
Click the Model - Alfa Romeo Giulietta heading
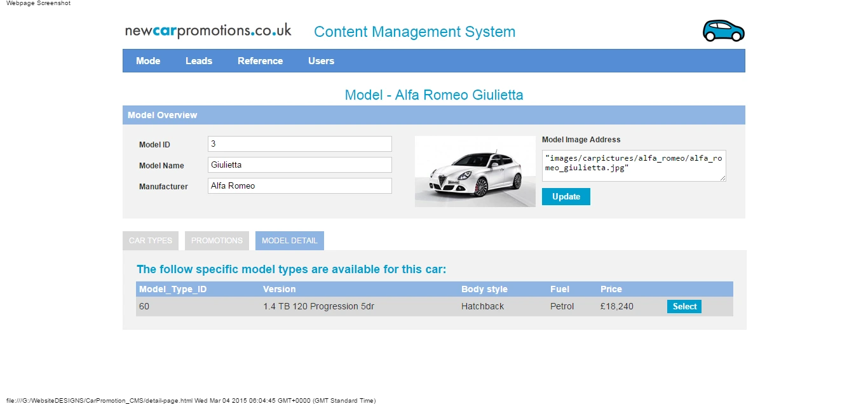click(x=434, y=94)
